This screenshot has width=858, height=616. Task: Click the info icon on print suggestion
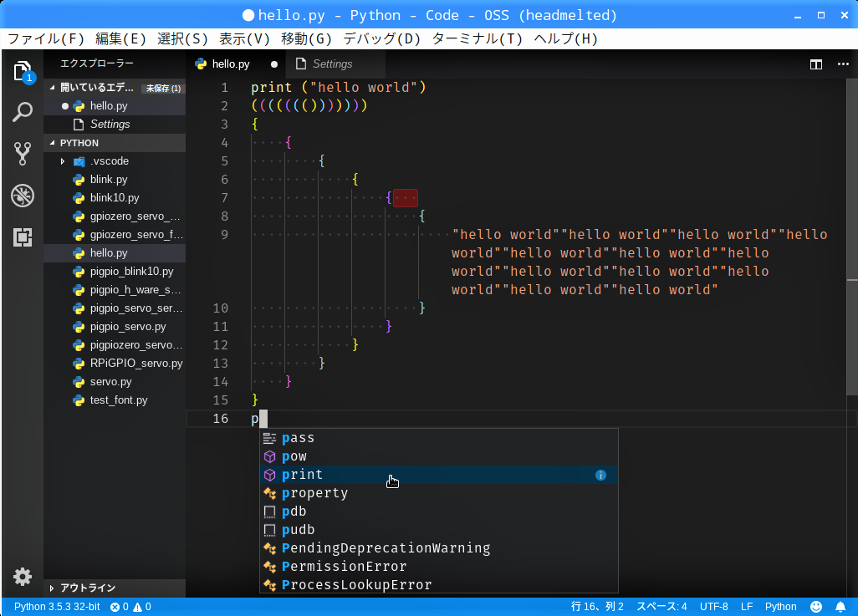600,475
